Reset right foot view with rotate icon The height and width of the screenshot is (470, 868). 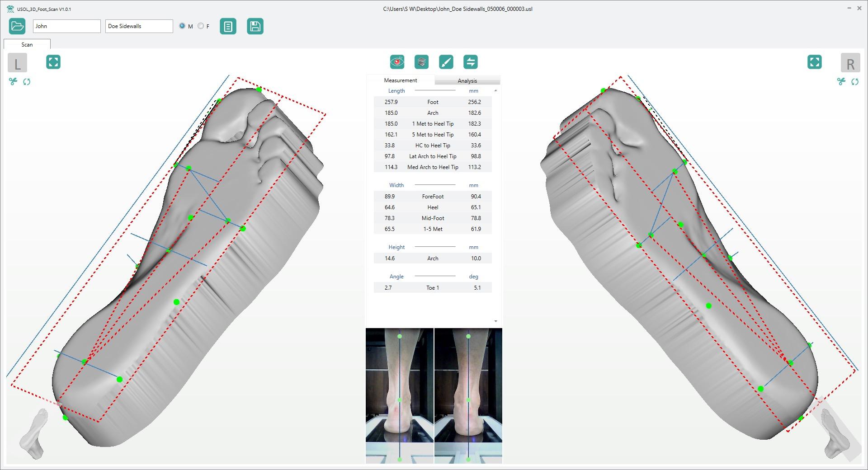point(855,82)
